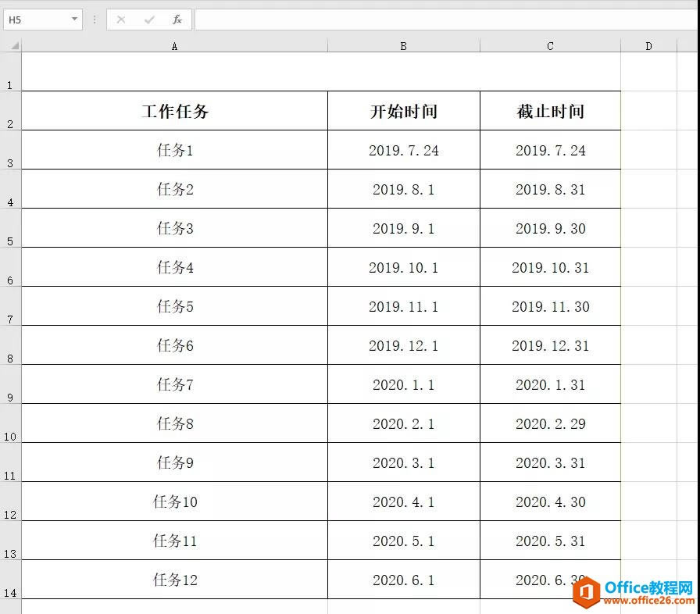Select the cell containing 任务3
The height and width of the screenshot is (614, 700).
(x=174, y=228)
